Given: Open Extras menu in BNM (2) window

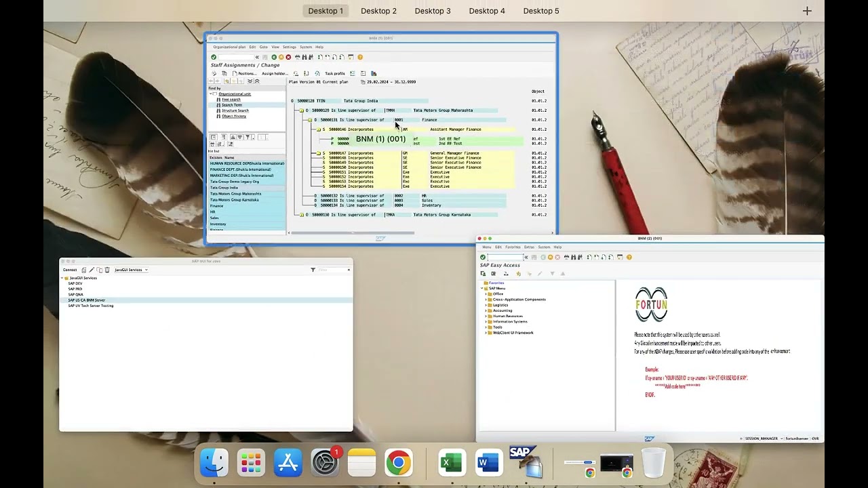Looking at the screenshot, I should (529, 247).
